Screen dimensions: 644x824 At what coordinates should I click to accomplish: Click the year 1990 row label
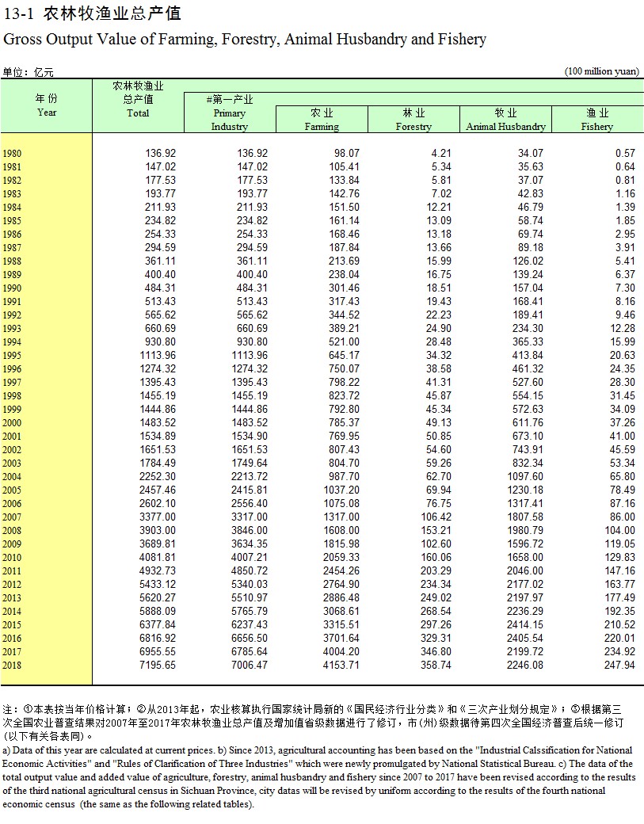(12, 288)
